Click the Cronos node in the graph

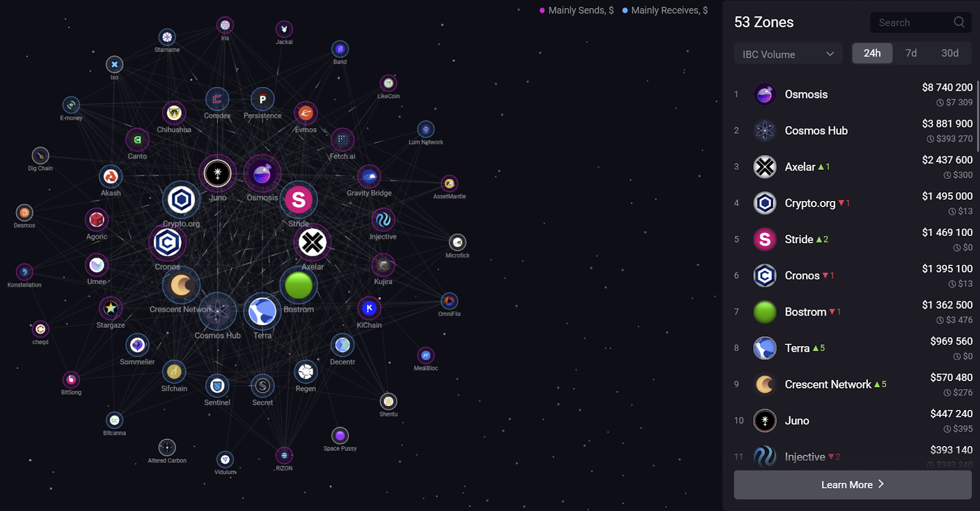167,243
